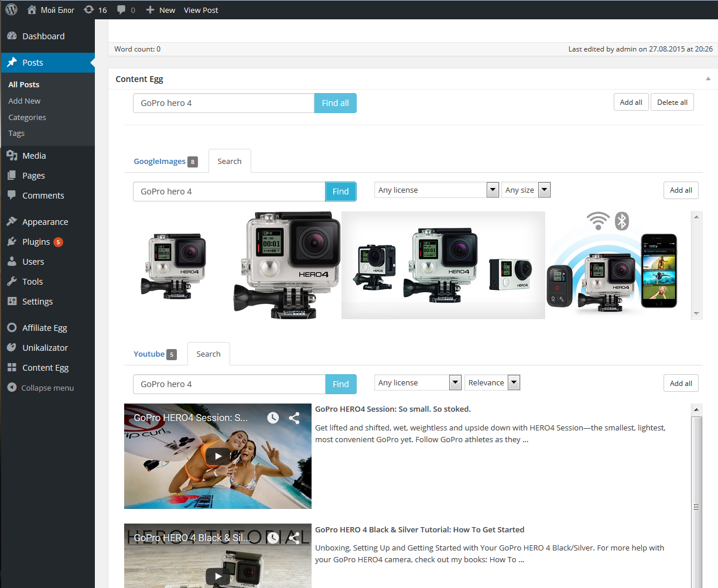Screen dimensions: 718x588
Task: Open the GoogleImages Any license dropdown
Action: click(x=436, y=190)
